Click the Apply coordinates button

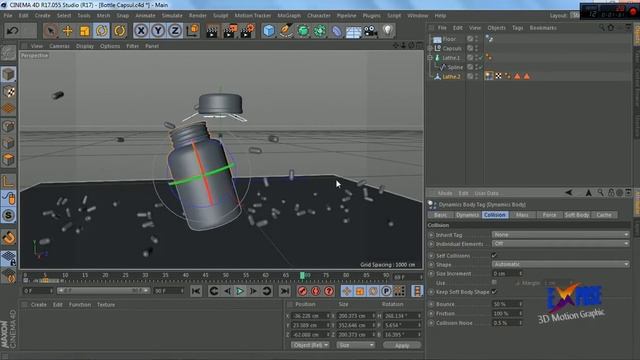402,346
